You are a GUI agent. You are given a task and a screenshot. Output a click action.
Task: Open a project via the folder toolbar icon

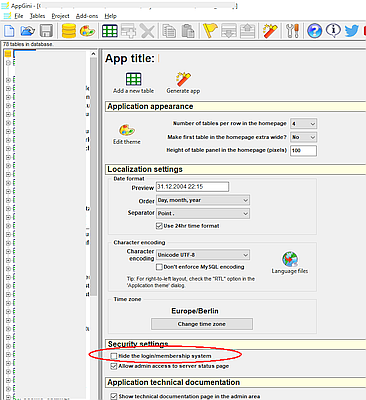click(x=27, y=31)
